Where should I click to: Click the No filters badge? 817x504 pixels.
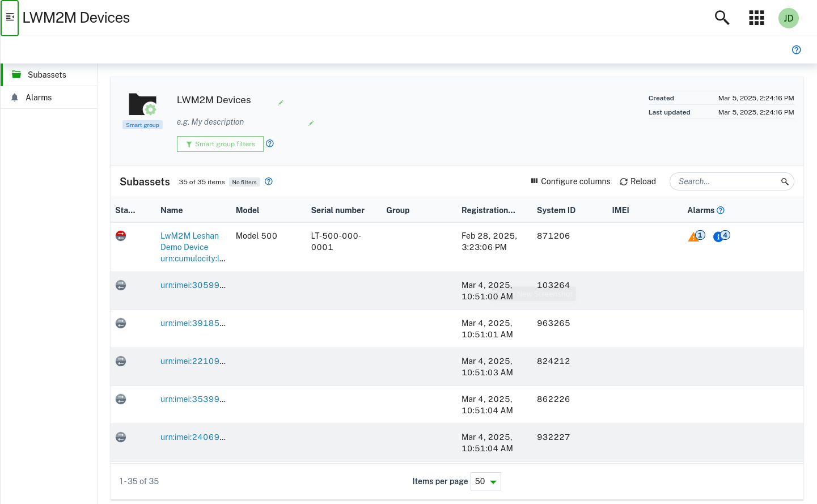point(244,182)
